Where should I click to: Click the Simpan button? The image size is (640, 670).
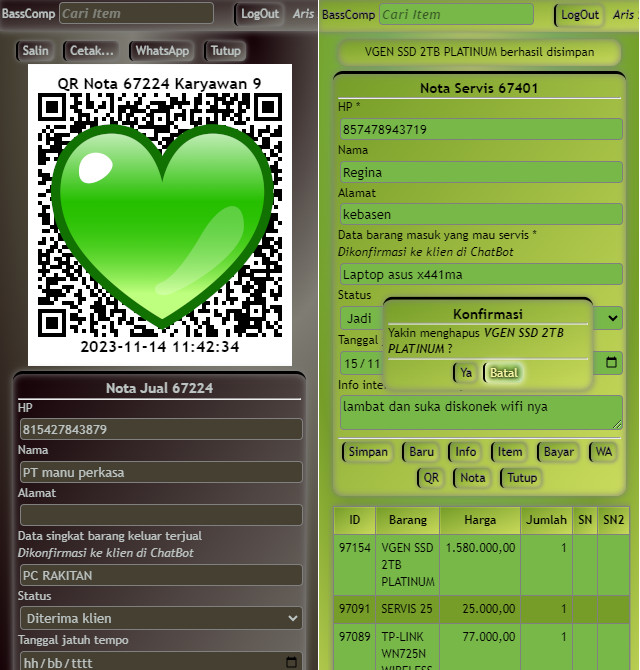tap(368, 452)
